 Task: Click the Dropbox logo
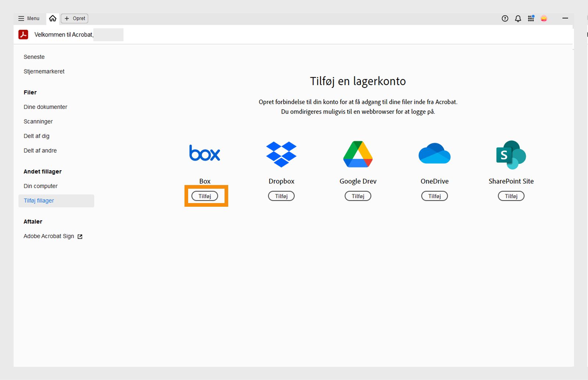tap(281, 154)
